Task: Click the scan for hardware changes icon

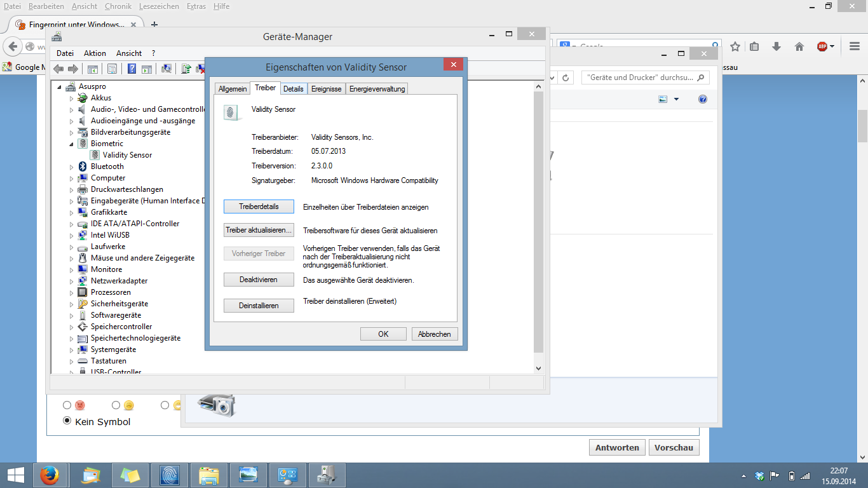Action: (x=166, y=69)
